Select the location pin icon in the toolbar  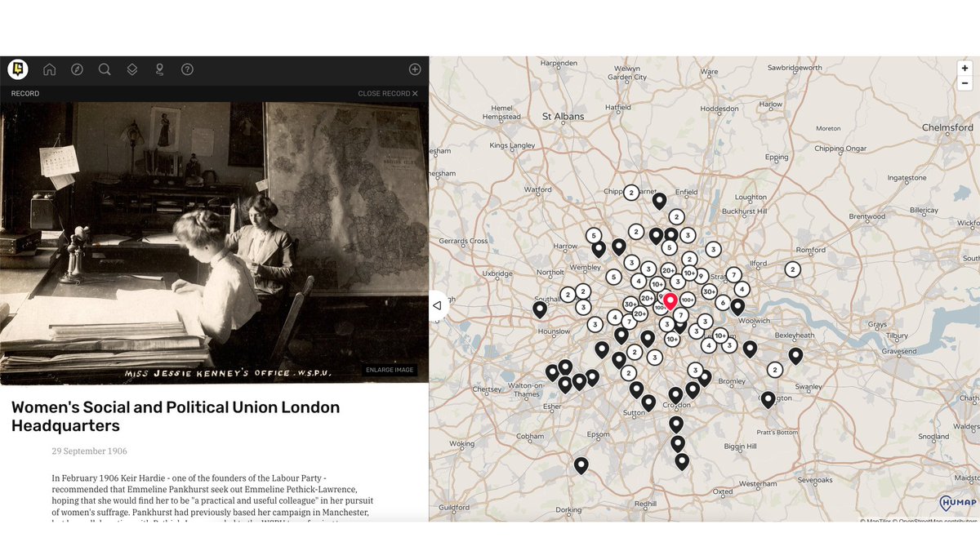point(159,69)
